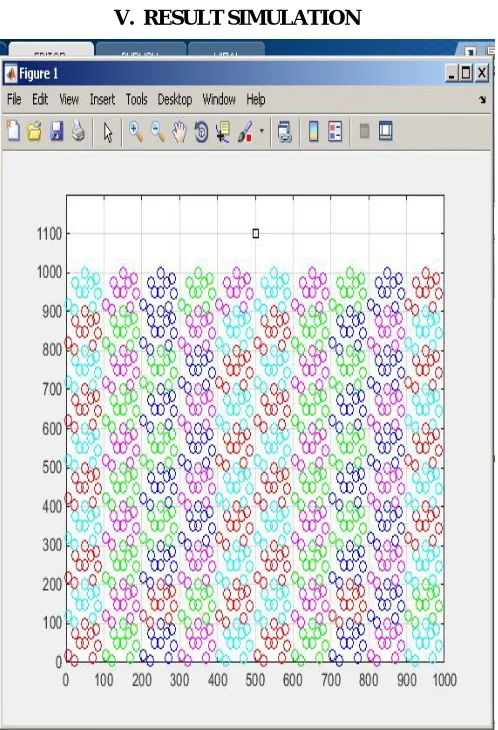Click the Link Plot icon

[284, 132]
